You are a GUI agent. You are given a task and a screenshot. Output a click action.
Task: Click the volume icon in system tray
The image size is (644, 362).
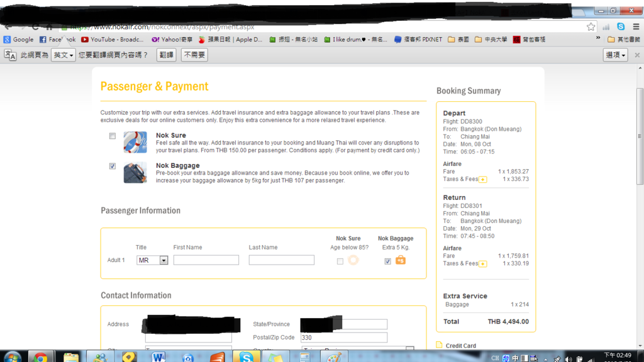[x=569, y=359]
